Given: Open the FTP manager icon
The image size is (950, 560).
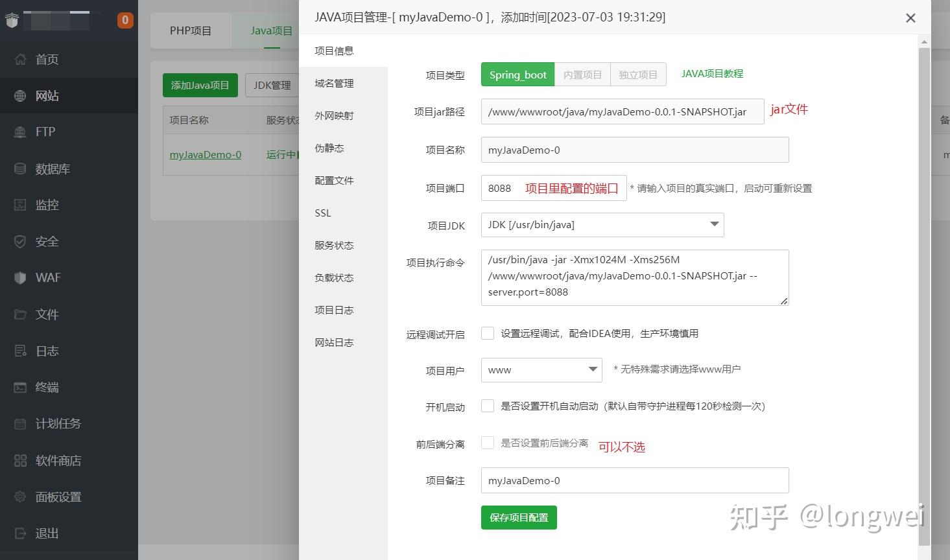Looking at the screenshot, I should pyautogui.click(x=44, y=132).
